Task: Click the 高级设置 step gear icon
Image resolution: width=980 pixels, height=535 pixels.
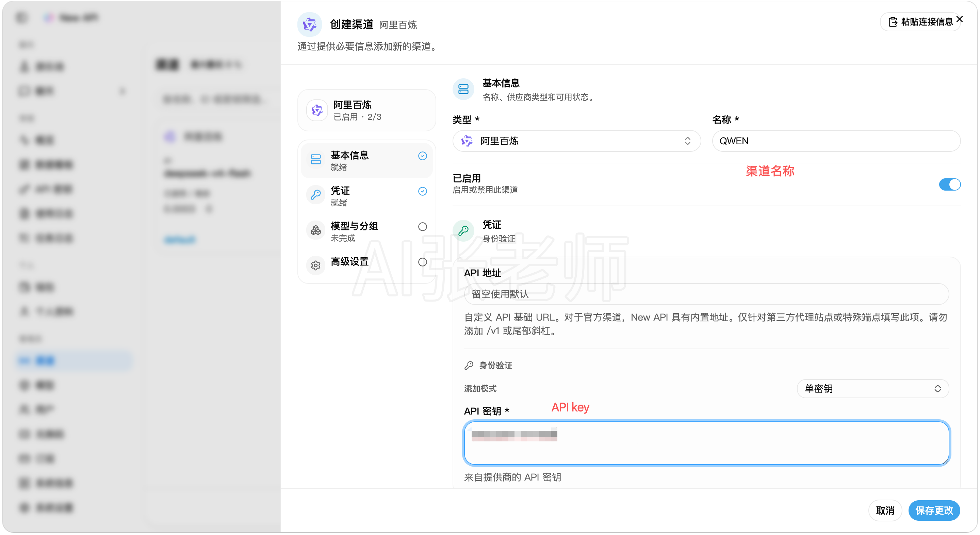Action: pos(316,265)
